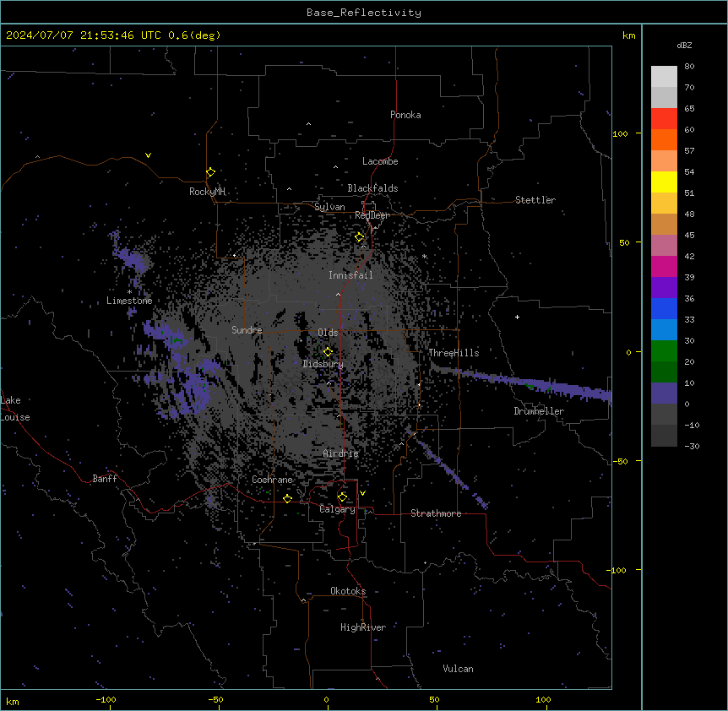Viewport: 728px width, 711px height.
Task: Click the yellow diamond marker between Olds and Didsbury
Action: (x=328, y=352)
